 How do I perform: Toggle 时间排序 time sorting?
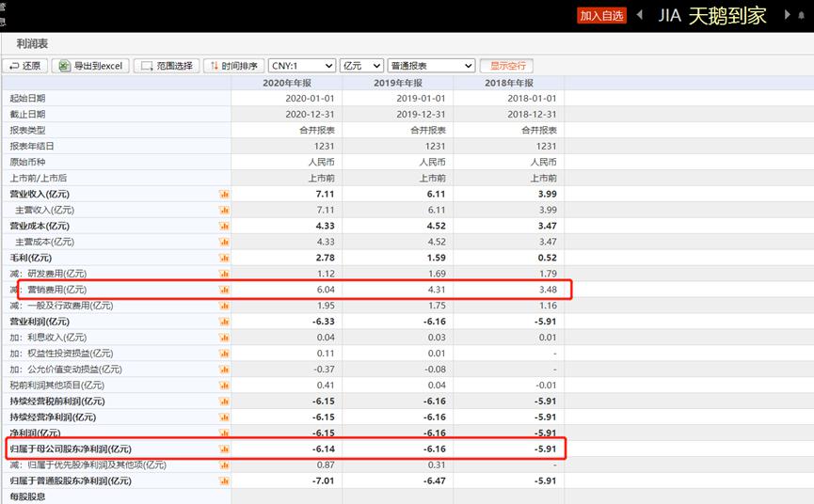coord(233,66)
